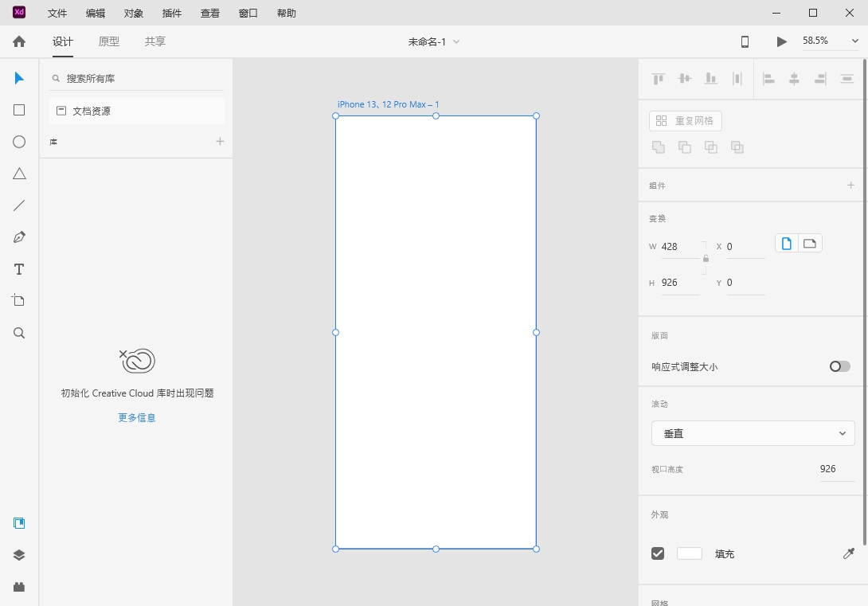Uncheck the 填充 fill checkbox
Viewport: 868px width, 606px height.
(x=658, y=553)
